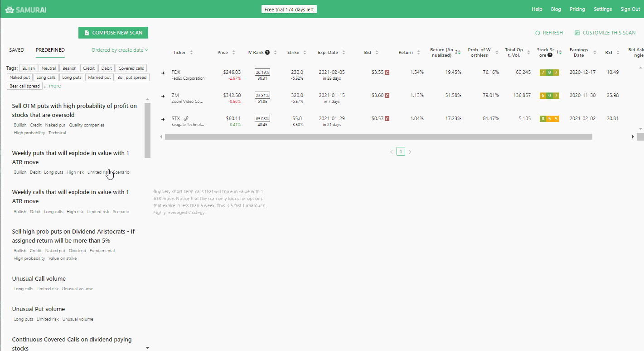This screenshot has width=644, height=351.
Task: Click CUSTOMIZE THIS SCAN button
Action: pyautogui.click(x=605, y=33)
